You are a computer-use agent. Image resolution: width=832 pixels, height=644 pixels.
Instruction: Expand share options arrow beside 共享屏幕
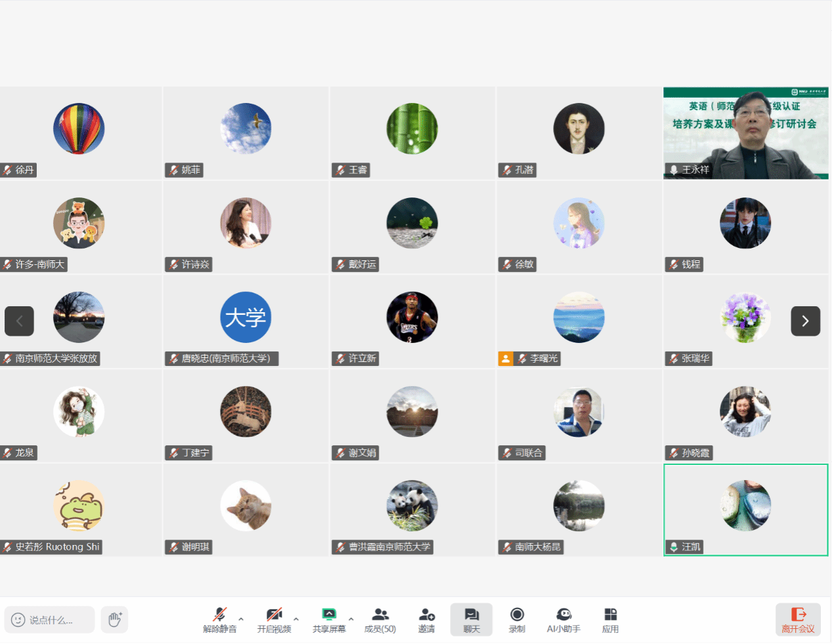point(351,618)
